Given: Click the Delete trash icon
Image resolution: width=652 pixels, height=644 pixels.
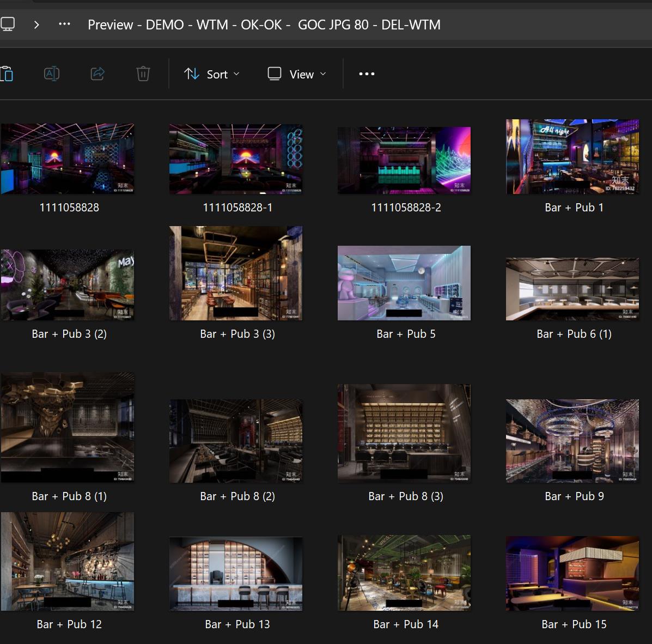Looking at the screenshot, I should click(x=143, y=74).
